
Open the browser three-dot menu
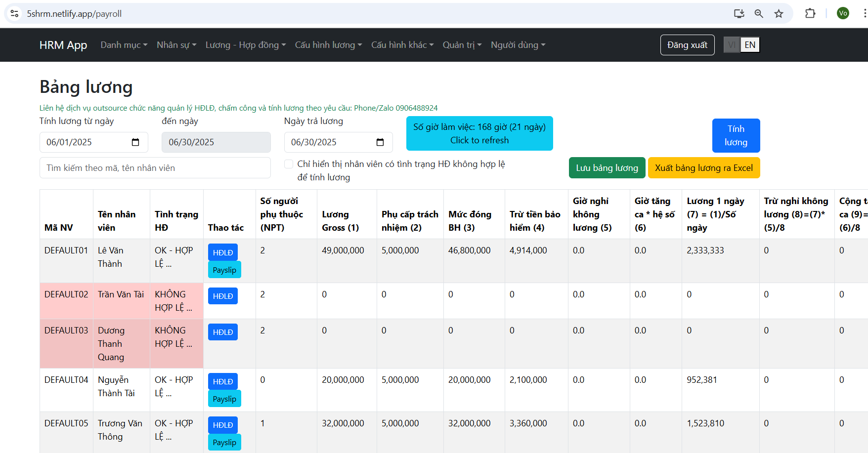coord(864,13)
